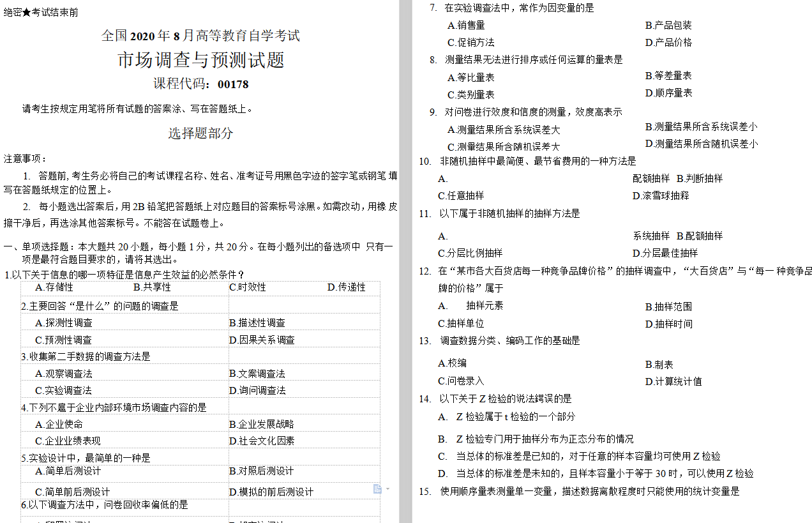Click answer "D.产品价格"

(x=668, y=43)
